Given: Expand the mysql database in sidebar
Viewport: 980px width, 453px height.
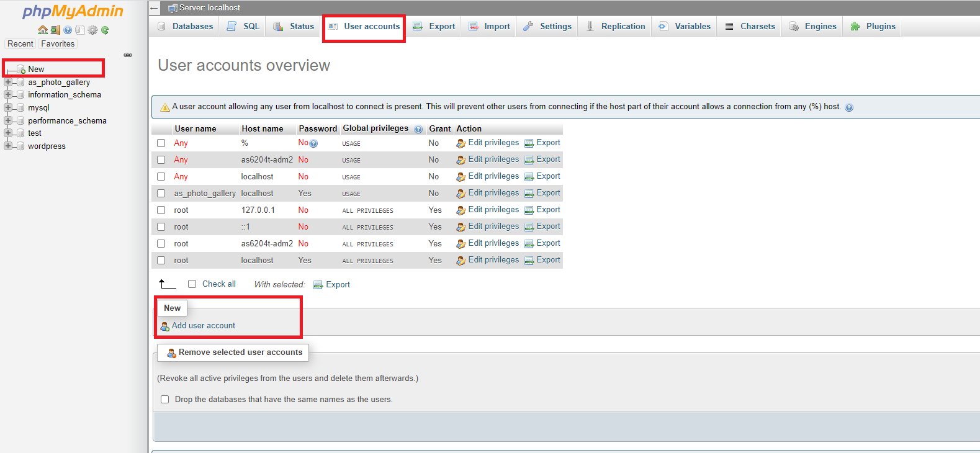Looking at the screenshot, I should coord(8,107).
